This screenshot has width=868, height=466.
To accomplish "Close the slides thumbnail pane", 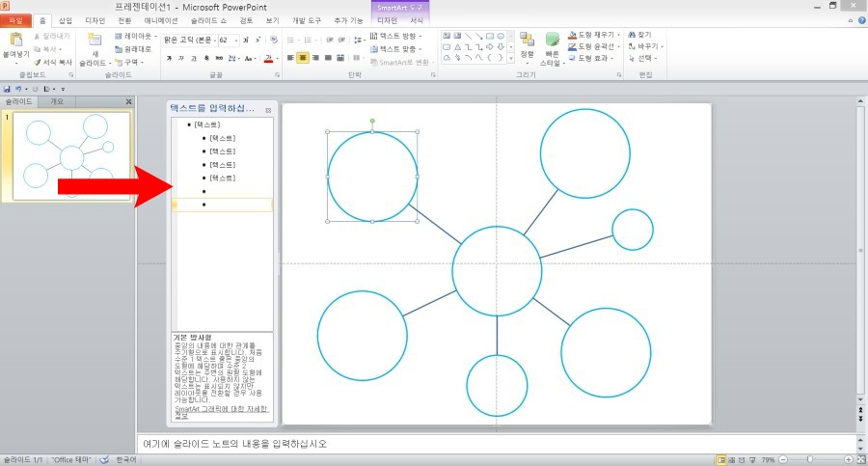I will pyautogui.click(x=128, y=101).
